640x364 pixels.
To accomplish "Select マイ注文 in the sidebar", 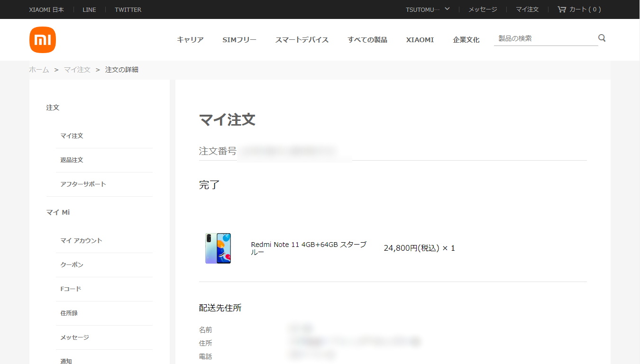I will [72, 136].
